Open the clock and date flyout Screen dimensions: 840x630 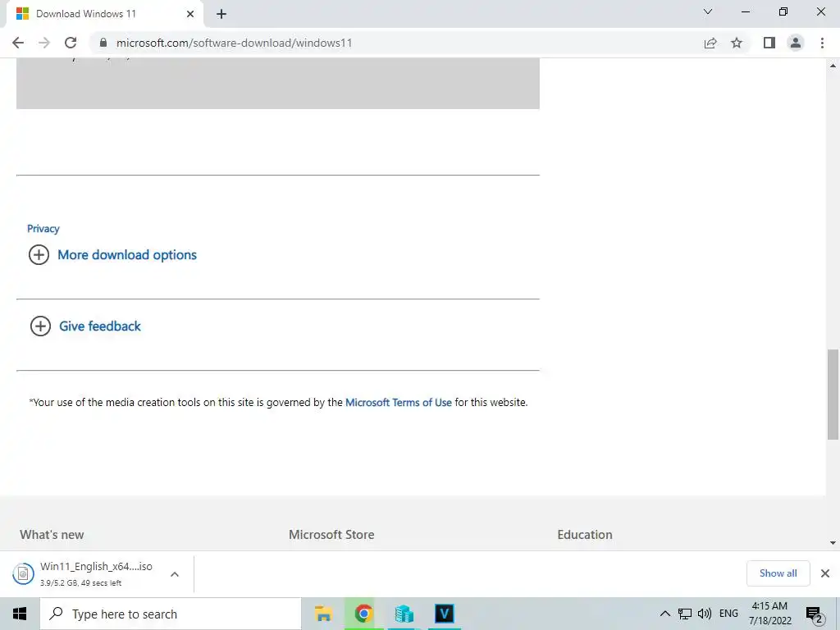pyautogui.click(x=769, y=614)
